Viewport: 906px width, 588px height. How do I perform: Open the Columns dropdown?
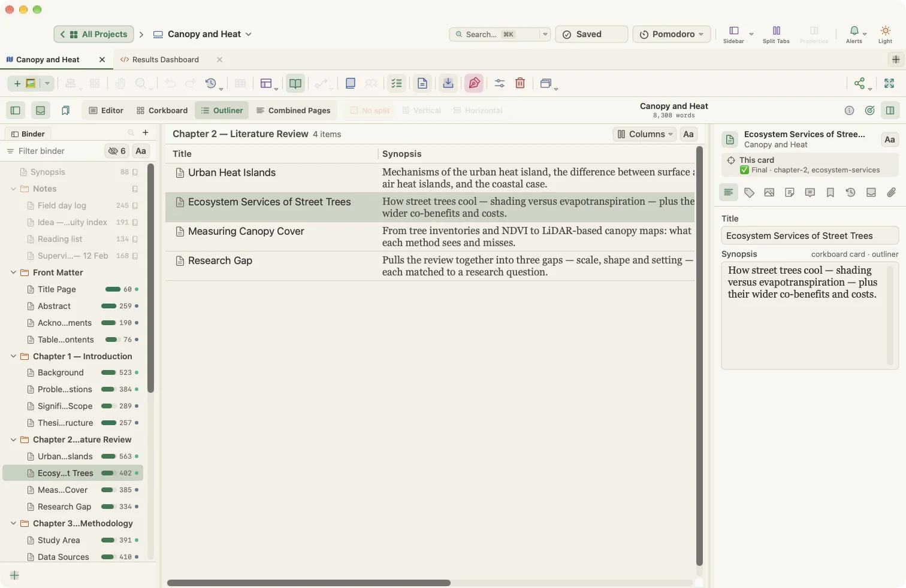[x=645, y=134]
